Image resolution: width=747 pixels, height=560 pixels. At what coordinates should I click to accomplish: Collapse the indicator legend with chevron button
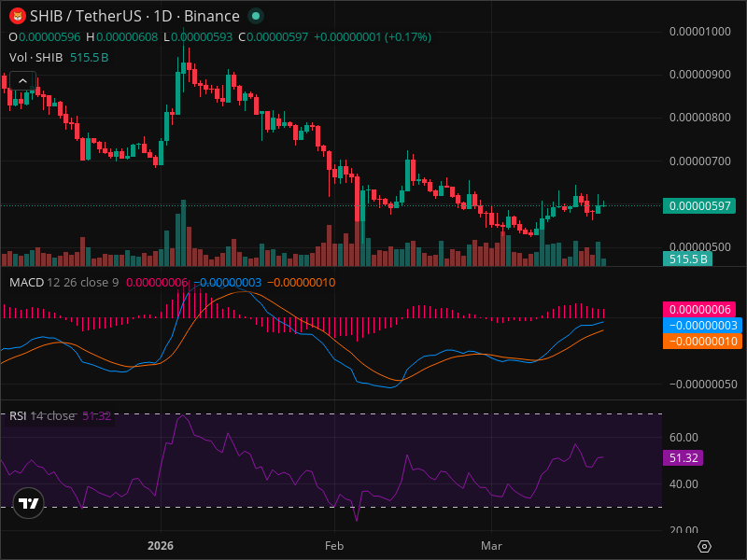[22, 81]
